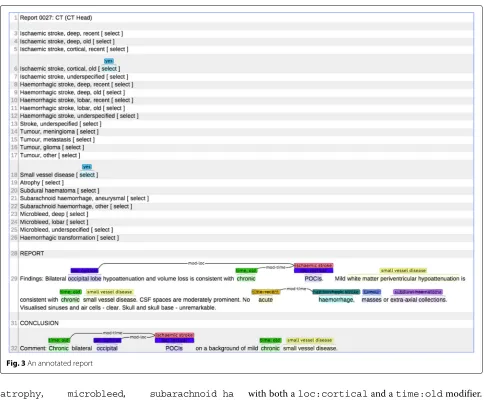Click the ischaemic stroke tag in the Comment line
This screenshot has width=485, height=400.
point(174,335)
